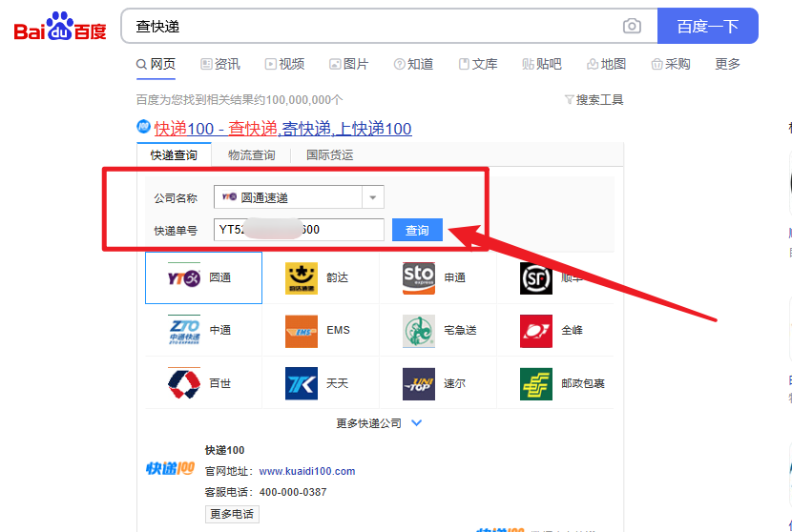This screenshot has width=792, height=532.
Task: Switch to the 国际货运 tab
Action: [330, 155]
